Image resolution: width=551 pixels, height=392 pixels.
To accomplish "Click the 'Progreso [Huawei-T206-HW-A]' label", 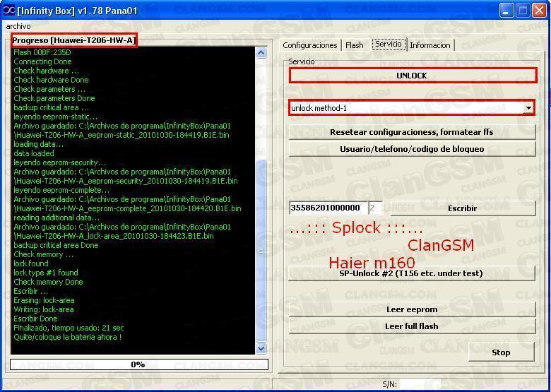I will coord(73,40).
